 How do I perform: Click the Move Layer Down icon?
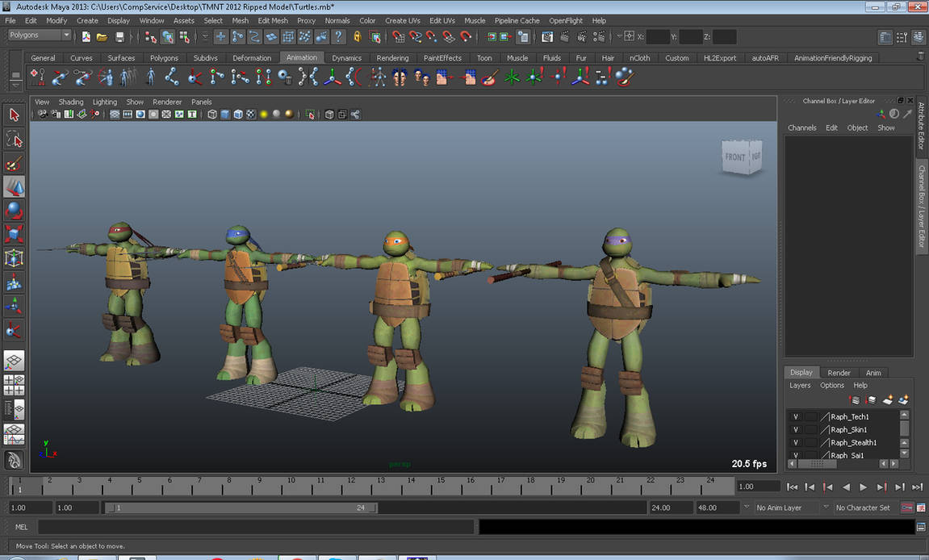[871, 400]
